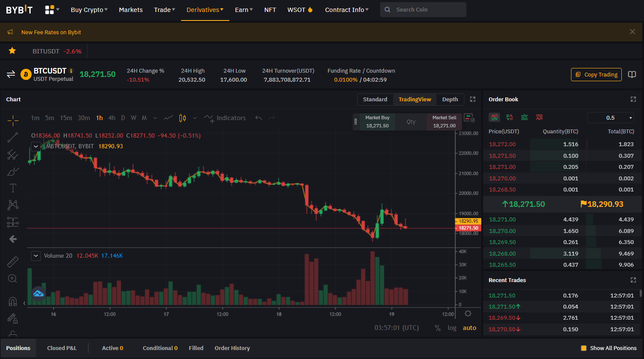Show the buy/sell comparison order book view
Viewport: 644px width, 359px height.
coord(509,117)
